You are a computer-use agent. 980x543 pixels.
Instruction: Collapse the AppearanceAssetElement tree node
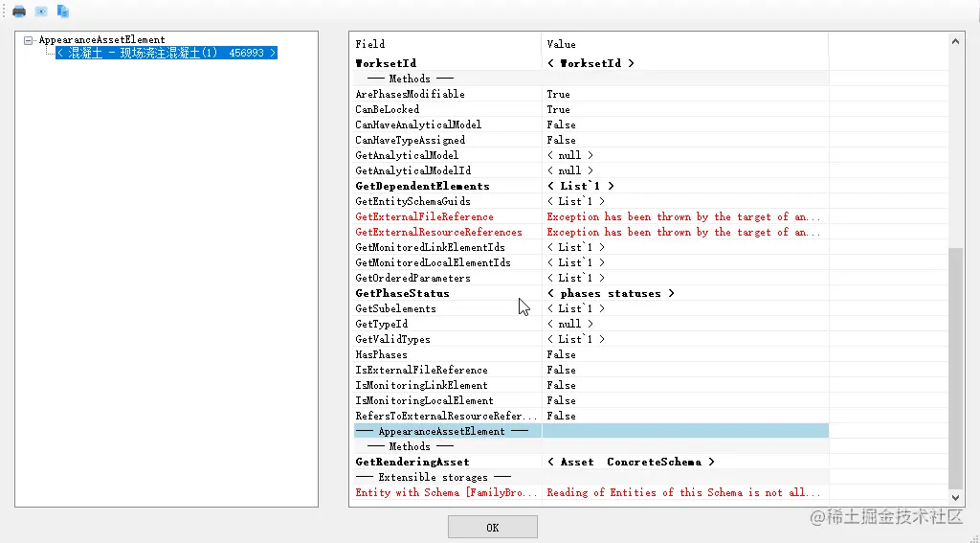(x=29, y=40)
